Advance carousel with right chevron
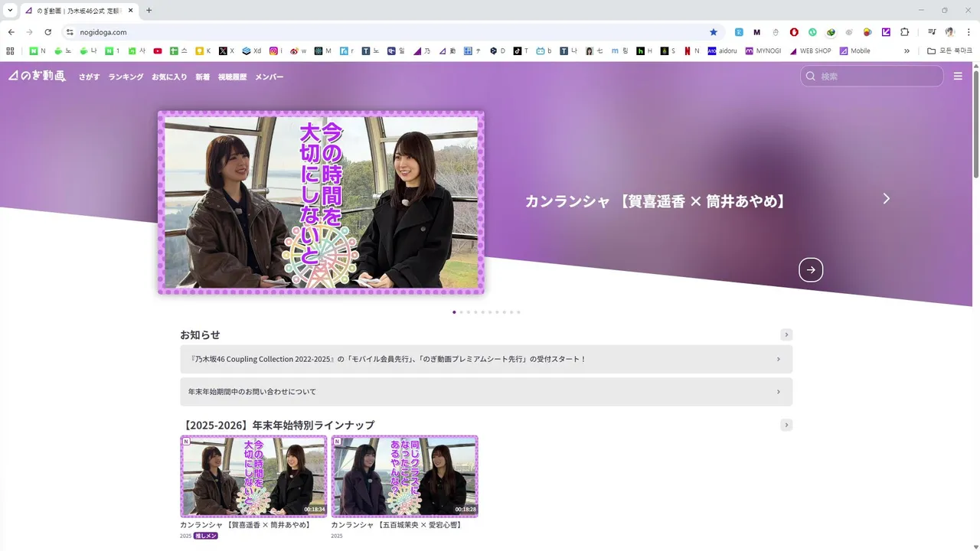Image resolution: width=980 pixels, height=551 pixels. (887, 198)
